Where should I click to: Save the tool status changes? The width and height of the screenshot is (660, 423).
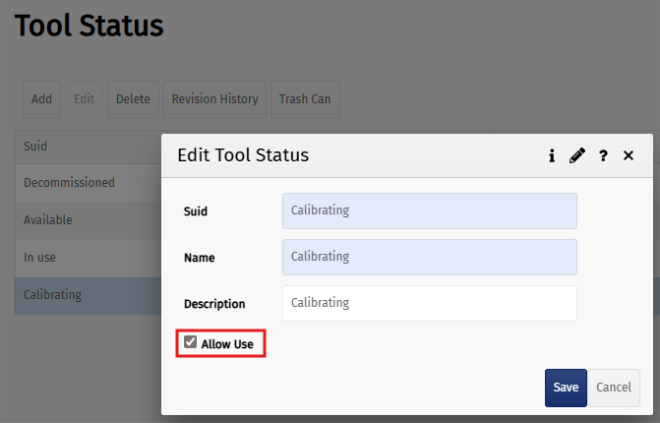[566, 387]
